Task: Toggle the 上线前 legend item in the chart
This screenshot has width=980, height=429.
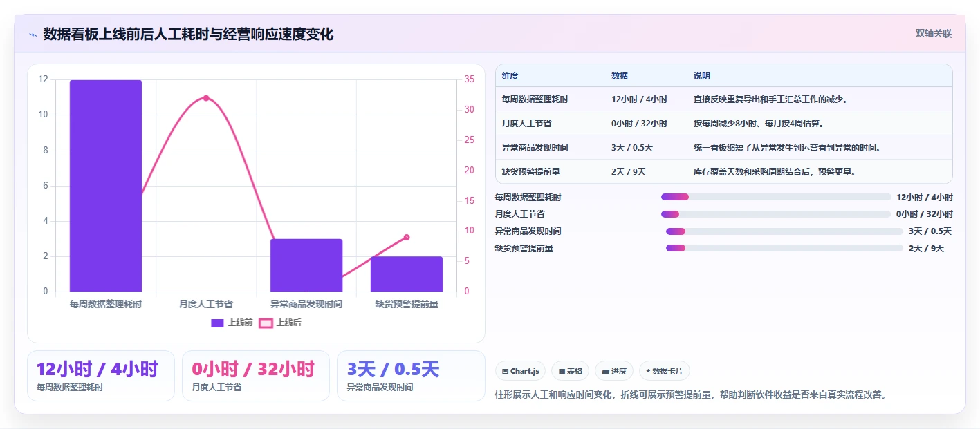Action: pyautogui.click(x=232, y=323)
